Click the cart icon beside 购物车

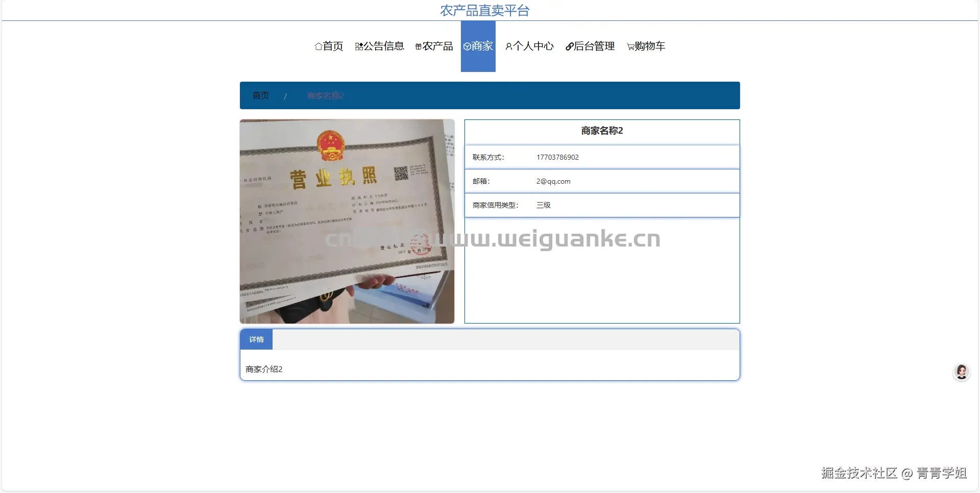pos(631,47)
